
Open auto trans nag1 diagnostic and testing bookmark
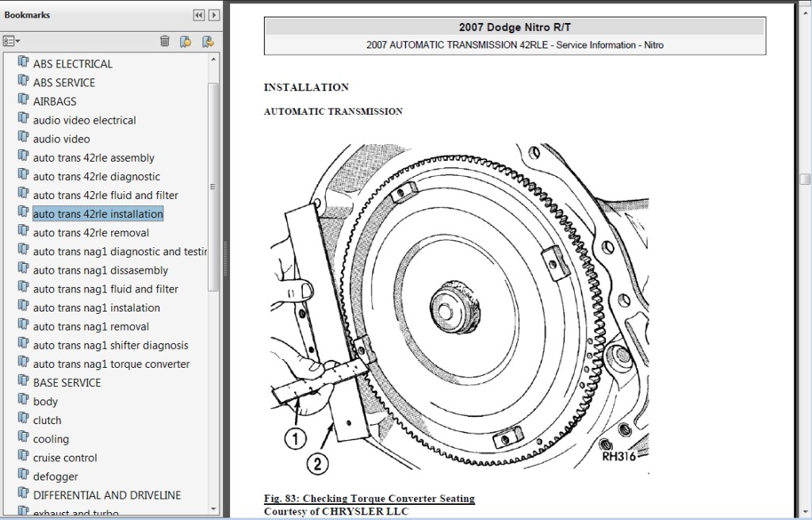pyautogui.click(x=120, y=252)
